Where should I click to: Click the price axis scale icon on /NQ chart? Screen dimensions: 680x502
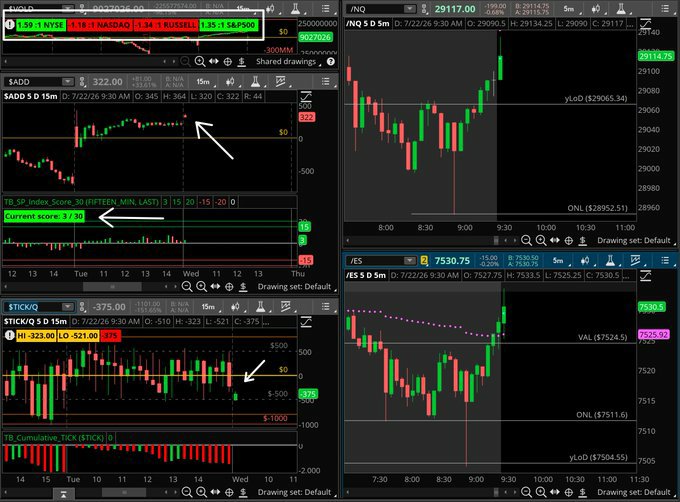click(646, 23)
